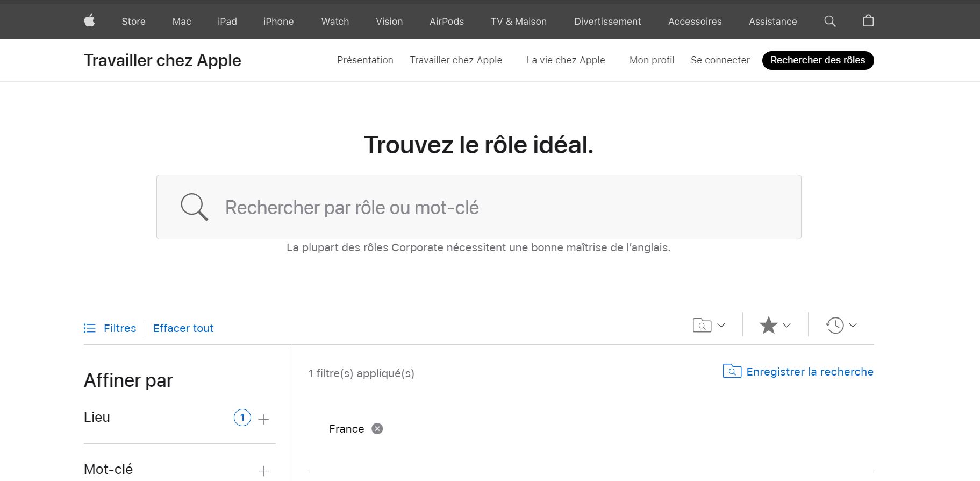The image size is (980, 481).
Task: Remove the France filter chip
Action: click(377, 429)
